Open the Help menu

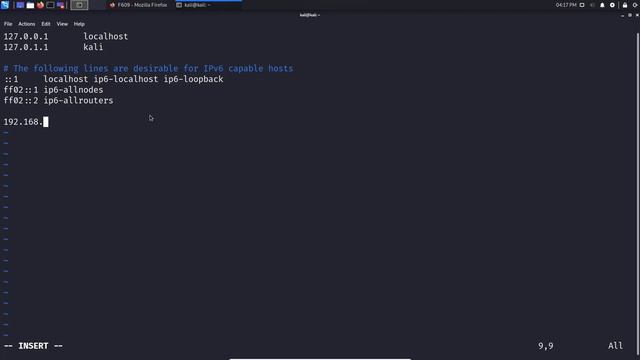(x=79, y=24)
